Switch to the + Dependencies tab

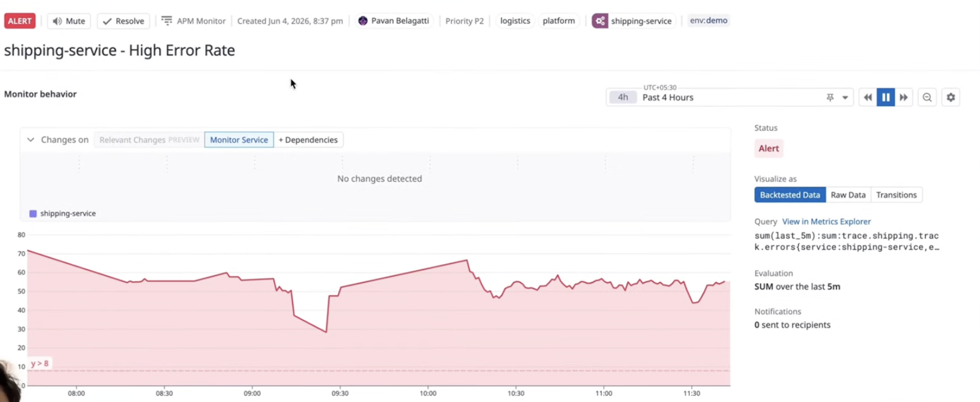click(308, 140)
